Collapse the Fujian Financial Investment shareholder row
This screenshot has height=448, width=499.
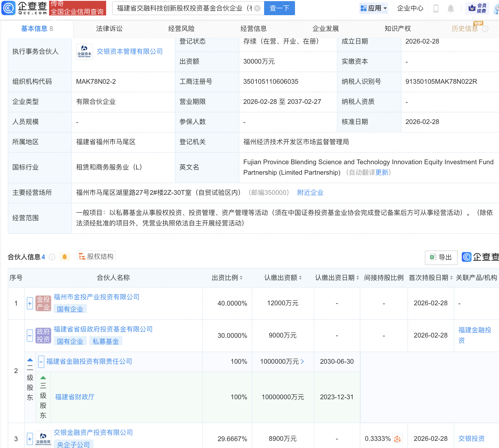[x=41, y=361]
